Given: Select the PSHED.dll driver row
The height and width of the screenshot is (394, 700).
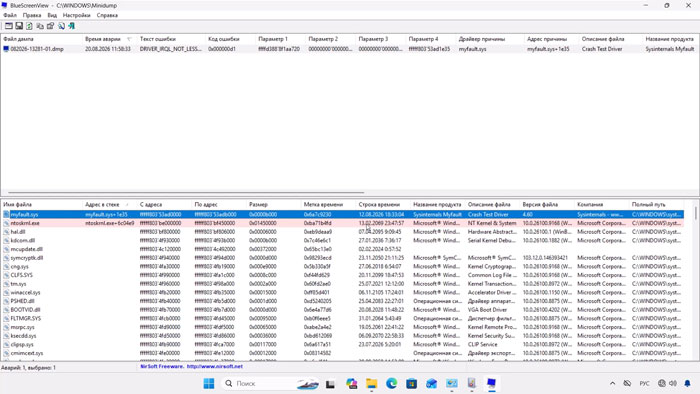Looking at the screenshot, I should pos(342,301).
